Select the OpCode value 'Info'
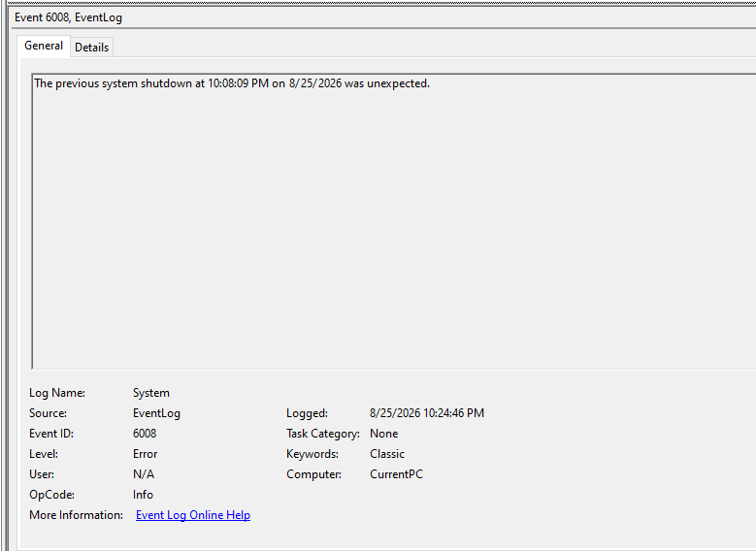The height and width of the screenshot is (551, 756). coord(143,495)
